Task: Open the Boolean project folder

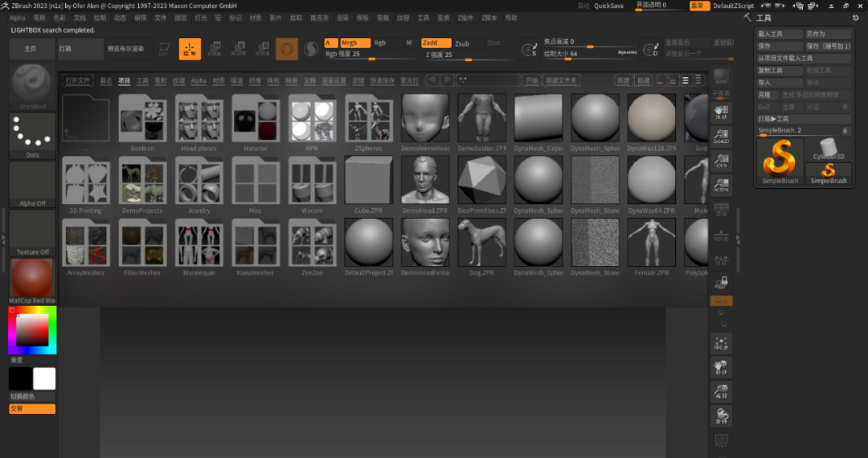Action: [142, 119]
